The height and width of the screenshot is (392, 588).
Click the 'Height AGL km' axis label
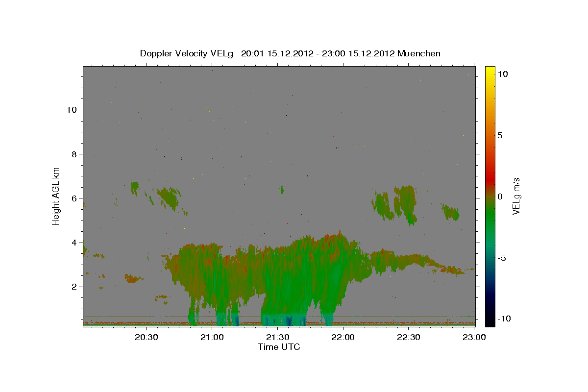(56, 196)
